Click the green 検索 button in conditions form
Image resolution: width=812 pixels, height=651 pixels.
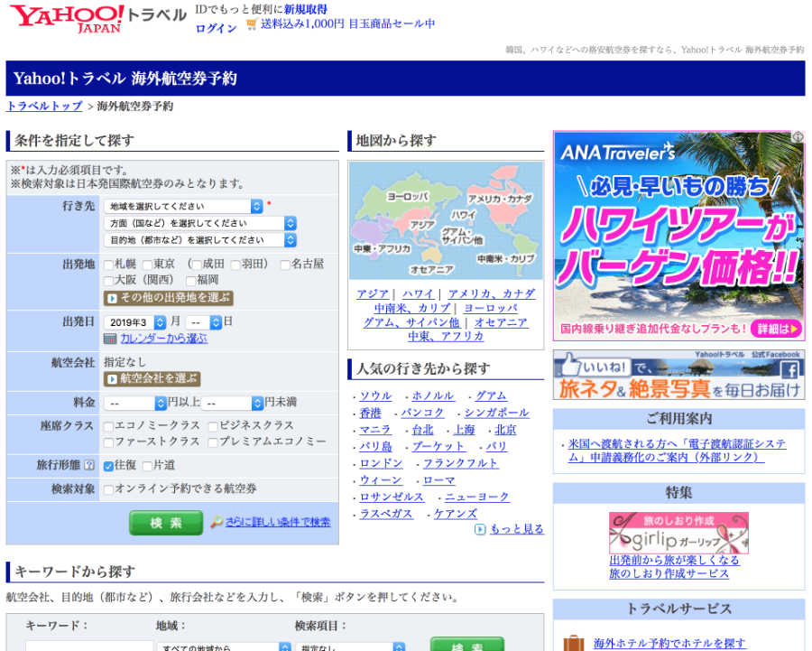[x=166, y=523]
